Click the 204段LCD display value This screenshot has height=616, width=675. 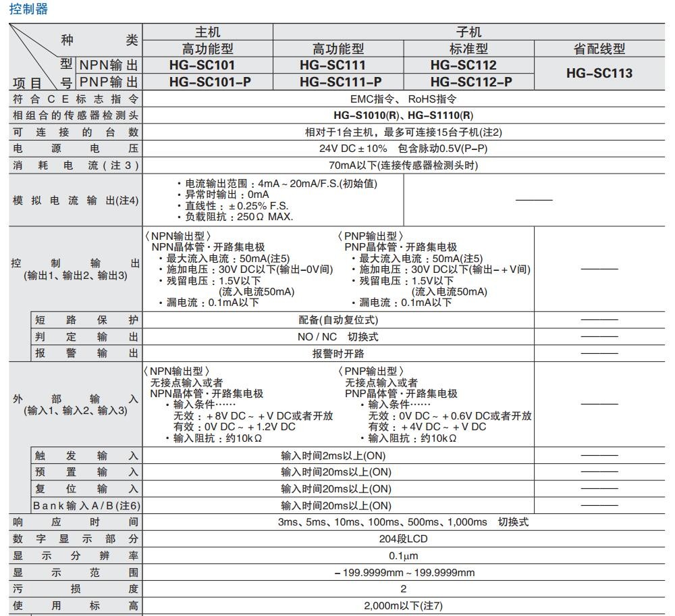(403, 539)
